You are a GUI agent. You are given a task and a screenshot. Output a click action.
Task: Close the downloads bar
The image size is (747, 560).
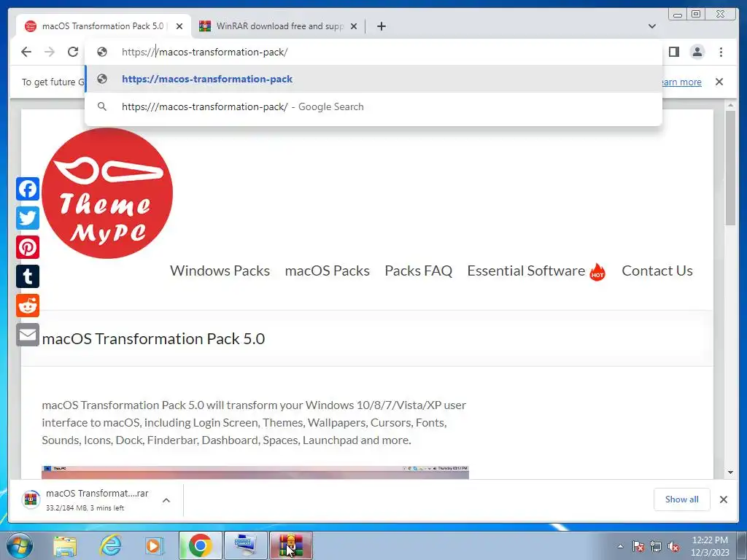[x=723, y=499]
